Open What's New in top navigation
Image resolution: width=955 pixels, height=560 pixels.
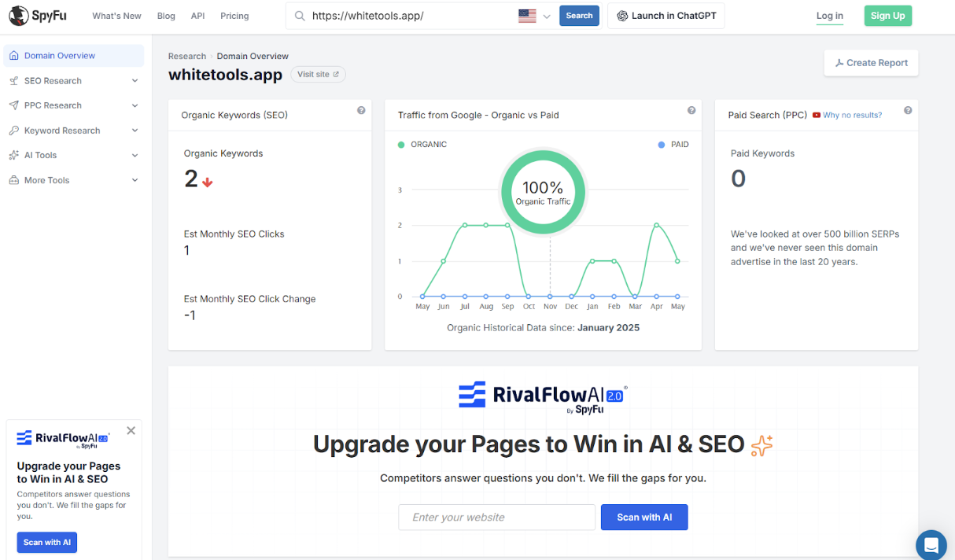116,16
